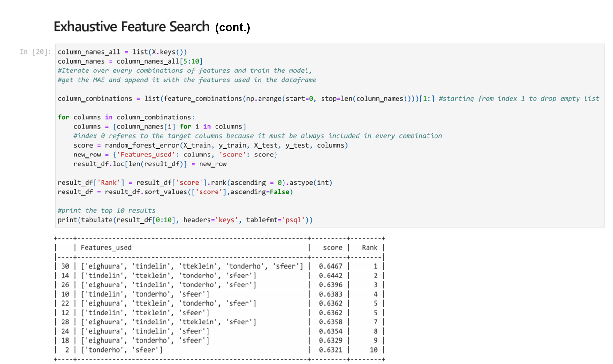Click the score value 0.6442
This screenshot has height=364, width=613.
pos(330,276)
